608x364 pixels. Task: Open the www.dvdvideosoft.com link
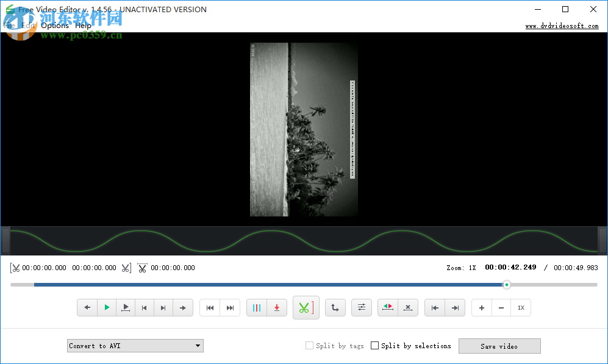561,26
